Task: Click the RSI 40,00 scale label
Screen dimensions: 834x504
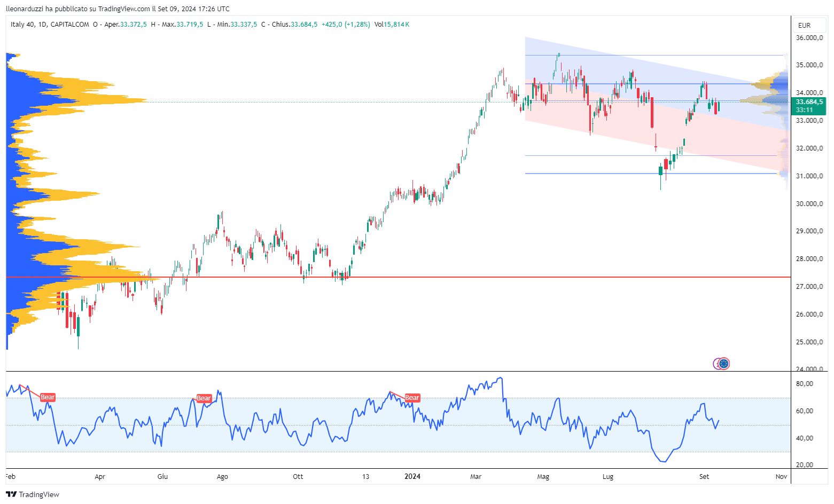Action: (804, 438)
